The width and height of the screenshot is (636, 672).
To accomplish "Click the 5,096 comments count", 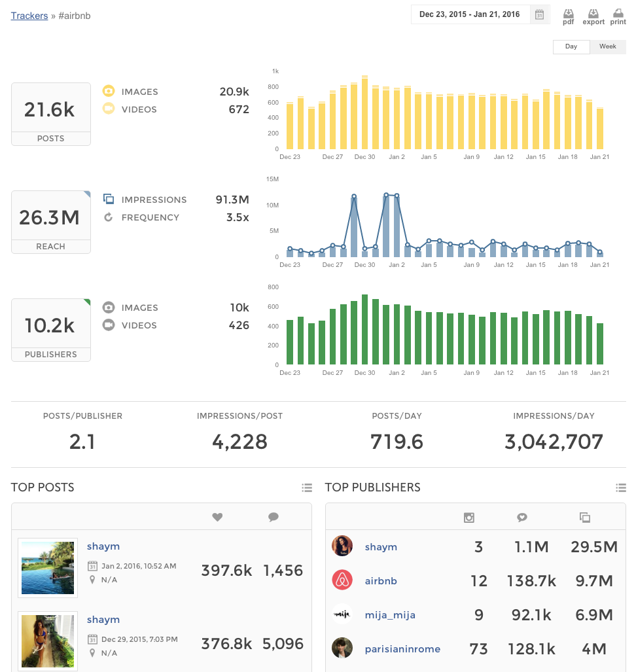I will point(283,644).
